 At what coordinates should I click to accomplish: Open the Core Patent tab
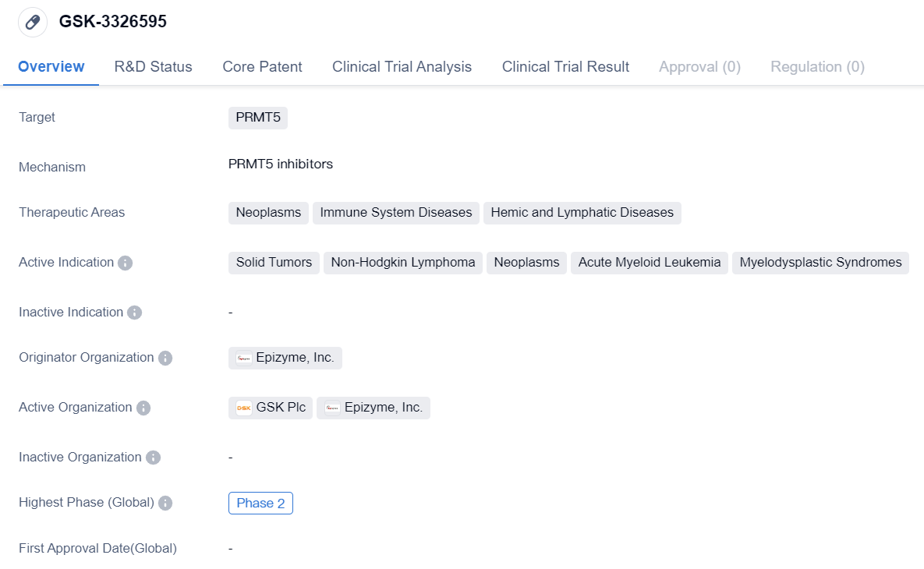click(x=262, y=67)
